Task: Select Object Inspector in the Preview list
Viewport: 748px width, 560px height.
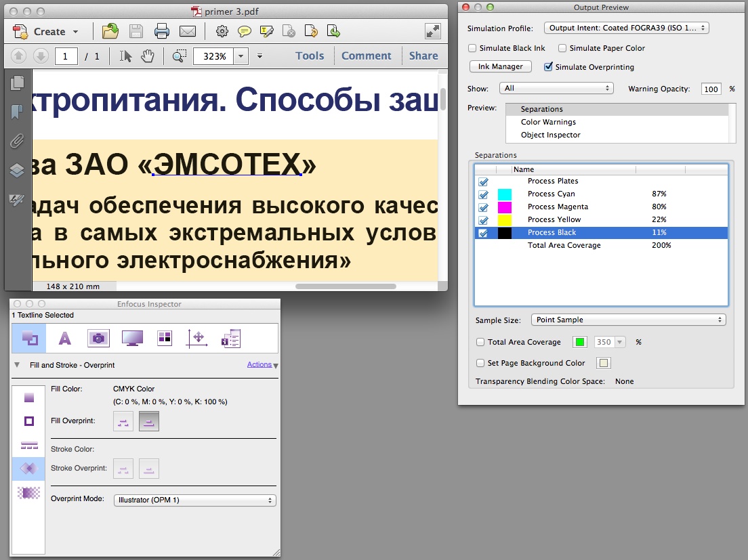Action: [x=617, y=135]
